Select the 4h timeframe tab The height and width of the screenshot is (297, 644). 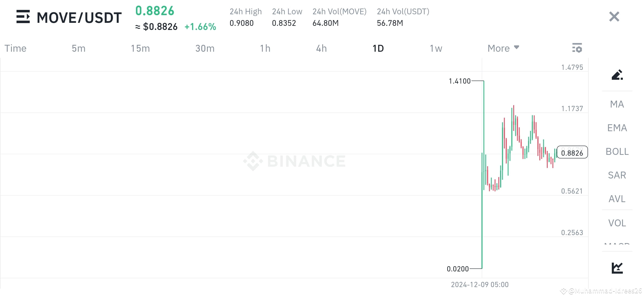click(x=321, y=48)
